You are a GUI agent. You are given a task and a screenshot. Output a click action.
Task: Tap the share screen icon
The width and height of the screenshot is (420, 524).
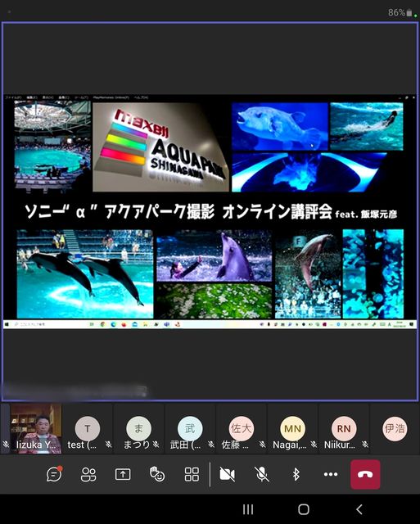coord(123,474)
